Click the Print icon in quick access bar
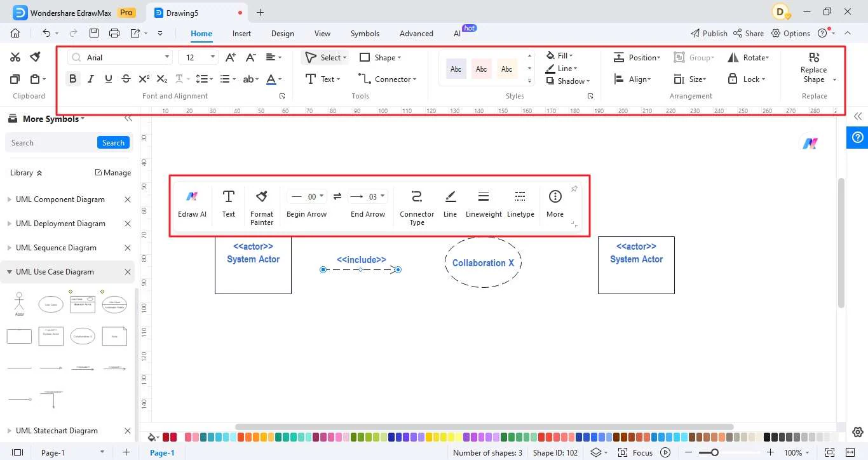The height and width of the screenshot is (460, 868). click(x=114, y=33)
